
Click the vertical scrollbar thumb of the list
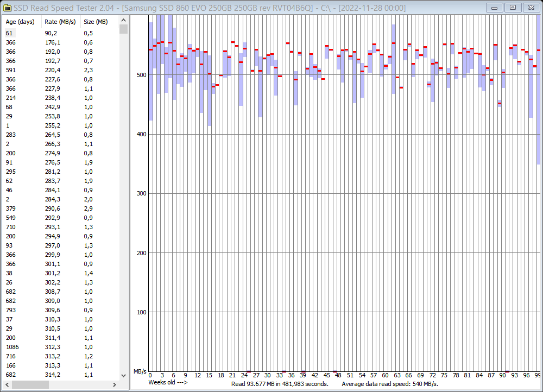point(124,29)
